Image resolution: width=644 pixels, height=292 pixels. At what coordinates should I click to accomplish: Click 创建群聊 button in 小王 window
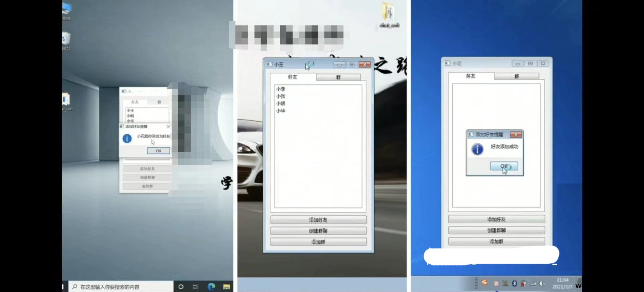[x=318, y=231]
